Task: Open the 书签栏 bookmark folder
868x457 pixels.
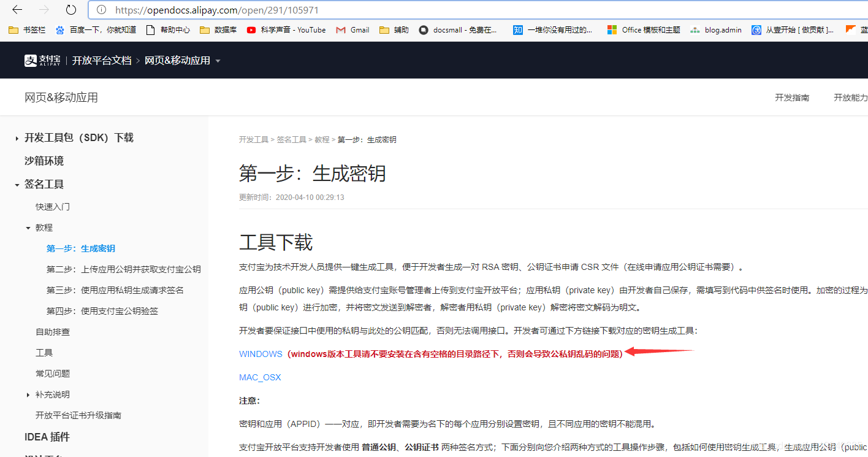Action: point(28,29)
